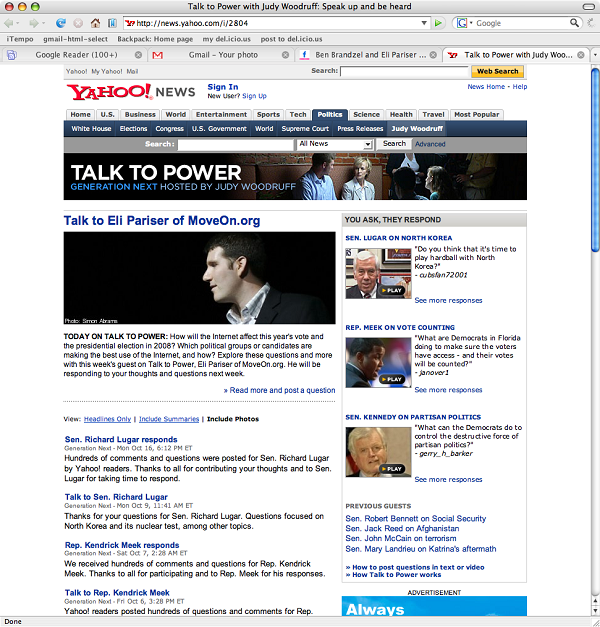Open the iTempo bookmark
This screenshot has width=600, height=627.
[x=20, y=39]
